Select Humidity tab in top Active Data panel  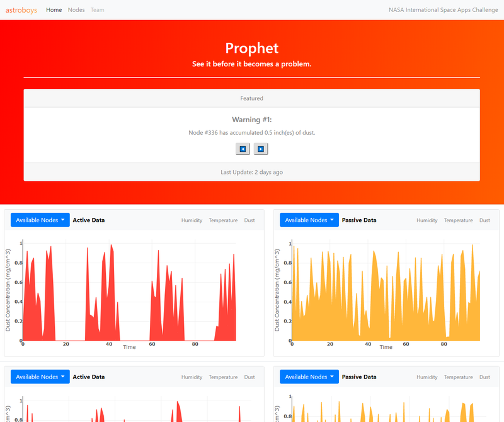point(192,220)
